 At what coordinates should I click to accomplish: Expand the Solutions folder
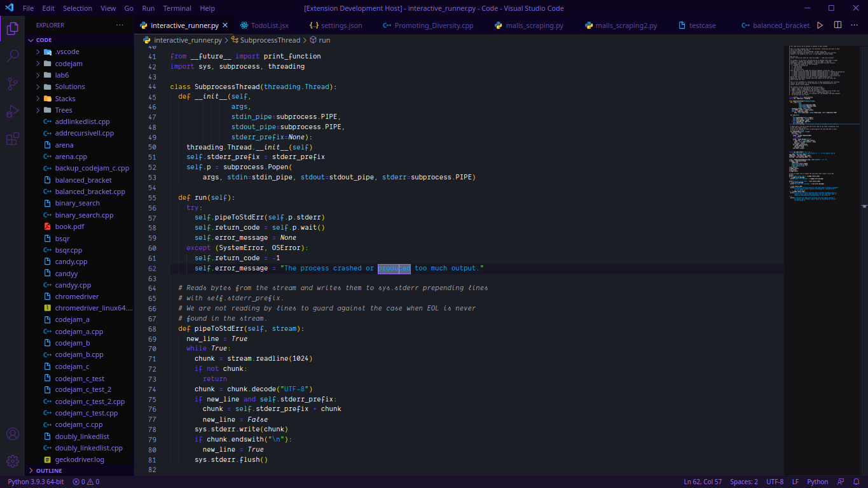coord(70,87)
